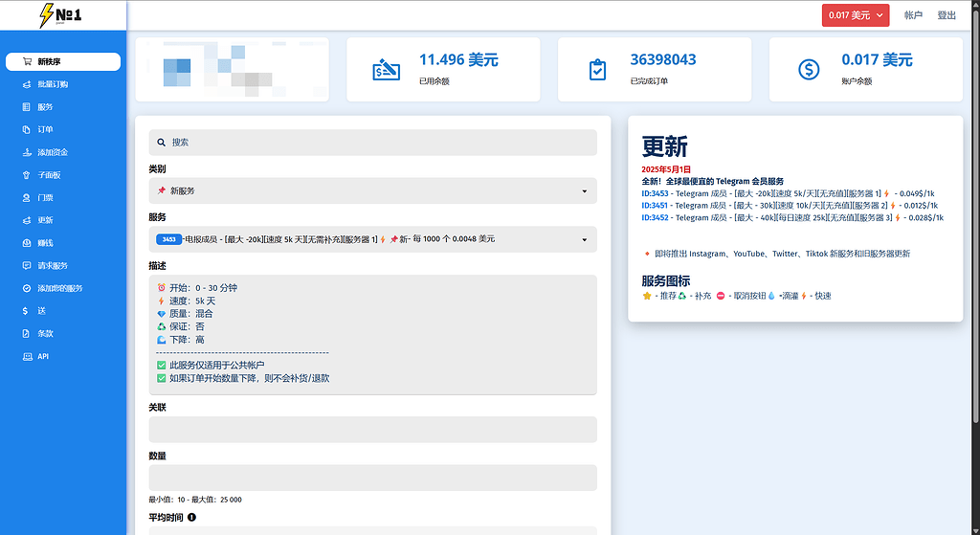Click the 速度: 5k 天 description line
This screenshot has width=980, height=535.
point(187,301)
